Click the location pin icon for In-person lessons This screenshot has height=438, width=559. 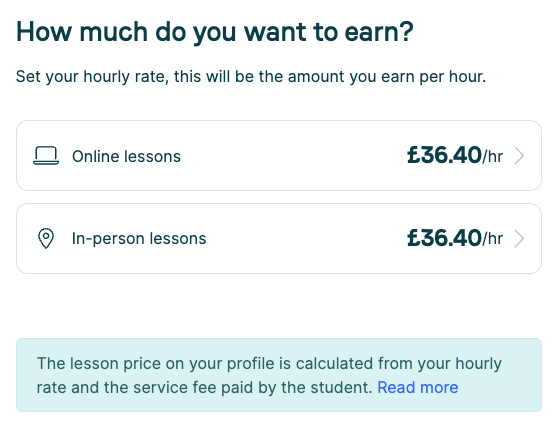pyautogui.click(x=46, y=238)
